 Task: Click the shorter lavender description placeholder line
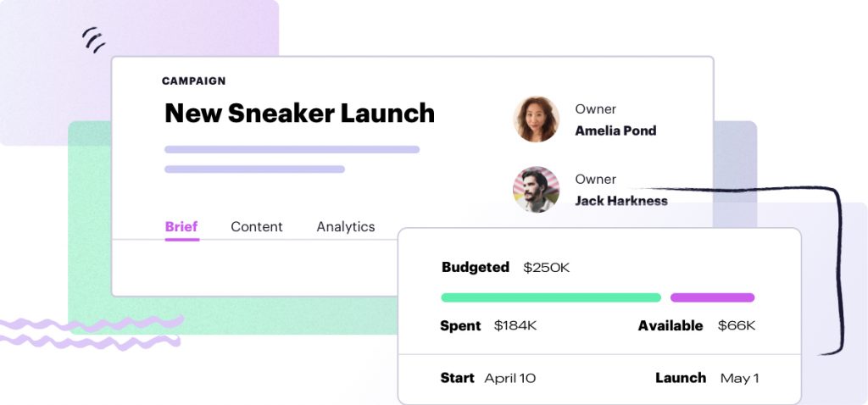(254, 169)
